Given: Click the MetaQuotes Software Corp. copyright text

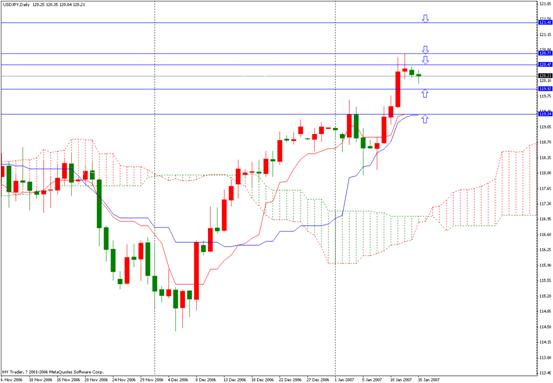Looking at the screenshot, I should [53, 372].
